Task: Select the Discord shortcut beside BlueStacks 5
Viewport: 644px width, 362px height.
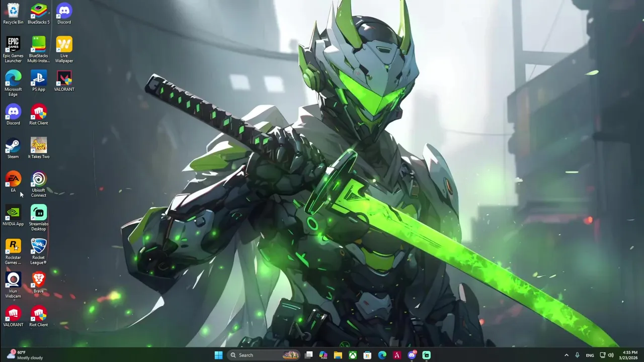Action: 64,14
